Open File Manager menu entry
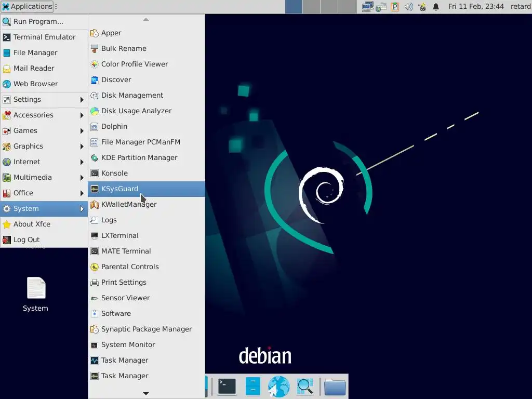Viewport: 532px width, 399px height. pos(44,52)
